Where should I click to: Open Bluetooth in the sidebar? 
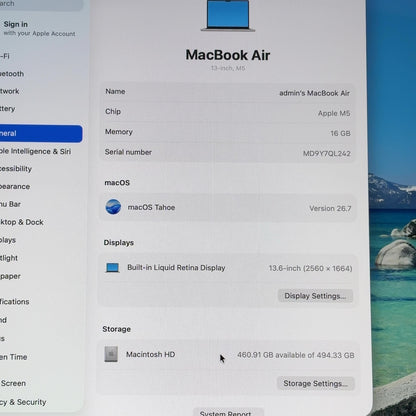tap(12, 74)
